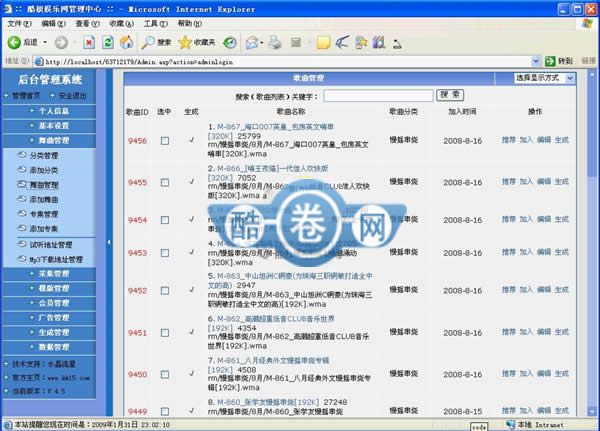Open the address bar history dropdown arrow
This screenshot has width=600, height=431.
[x=536, y=61]
